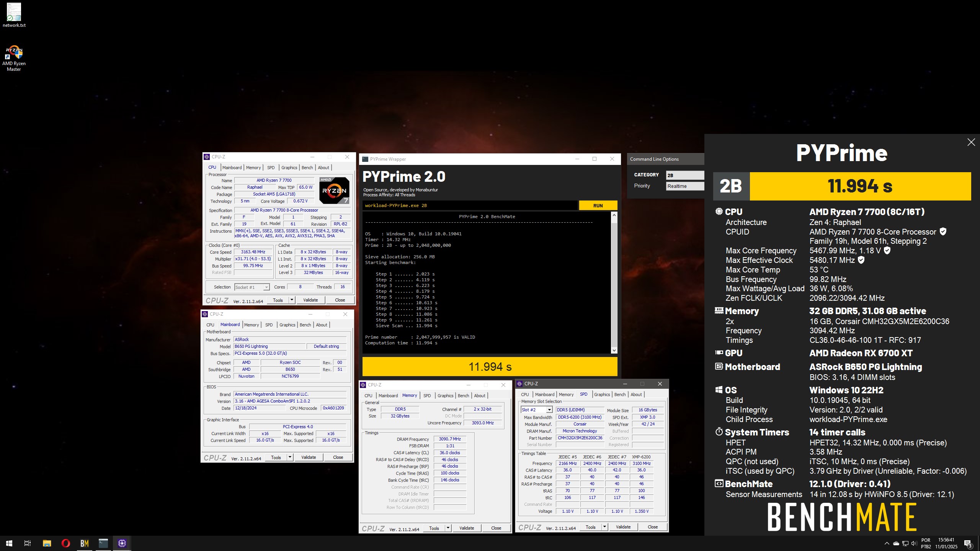This screenshot has height=551, width=980.
Task: Click Close button in CPU-Z Memory window
Action: pos(496,528)
